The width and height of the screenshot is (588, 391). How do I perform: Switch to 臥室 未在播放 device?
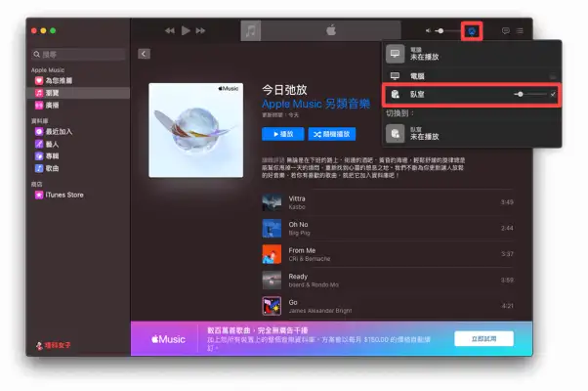pyautogui.click(x=472, y=134)
